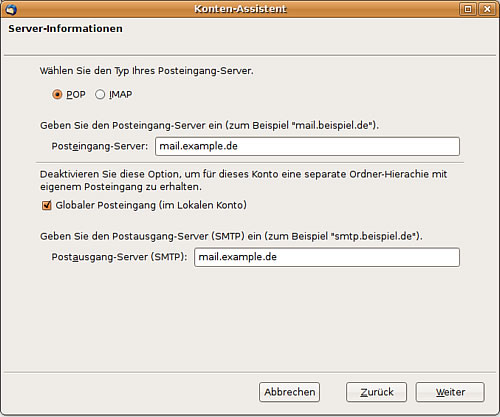Screen dimensions: 500x417
Task: Maximize the Konten-Assistent window
Action: coord(468,9)
